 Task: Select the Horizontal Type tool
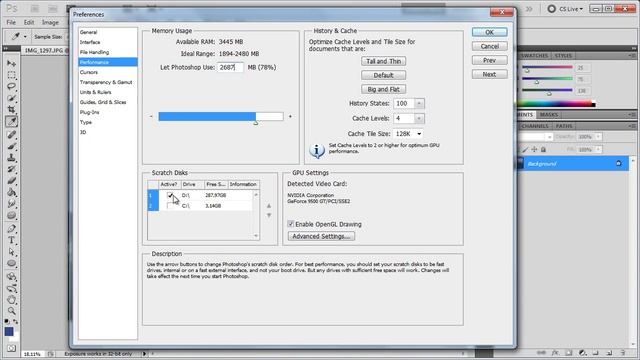[x=11, y=240]
